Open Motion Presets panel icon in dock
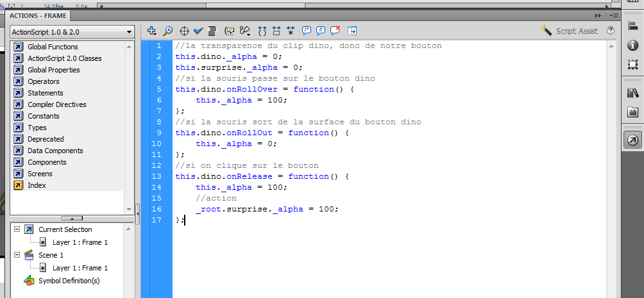644x298 pixels. tap(633, 112)
